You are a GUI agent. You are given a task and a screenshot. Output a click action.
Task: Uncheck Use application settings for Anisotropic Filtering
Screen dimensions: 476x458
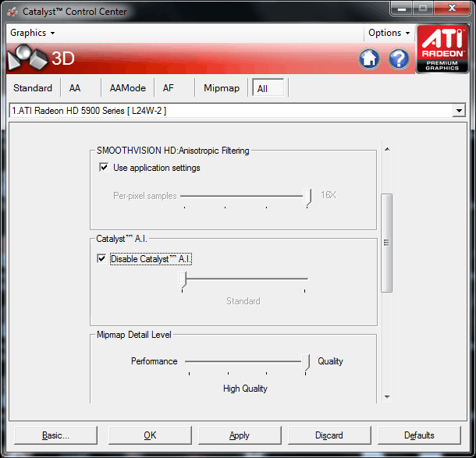tap(104, 167)
